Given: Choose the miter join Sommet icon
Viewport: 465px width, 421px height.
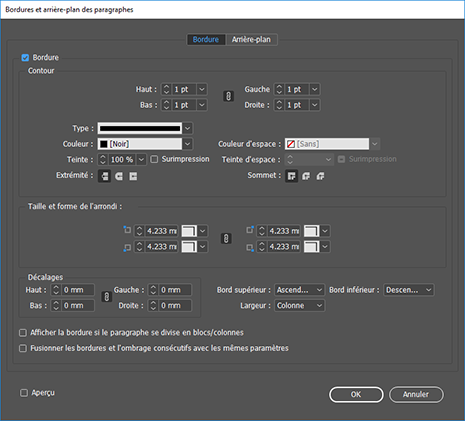Looking at the screenshot, I should pyautogui.click(x=291, y=176).
